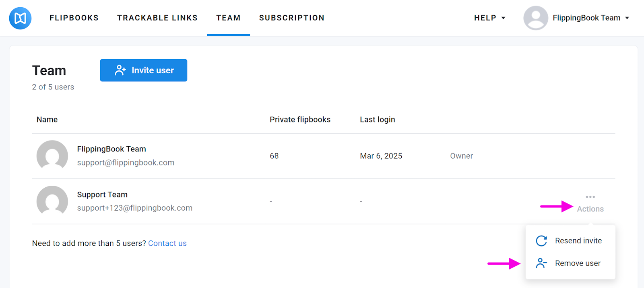The width and height of the screenshot is (644, 288).
Task: Open the three-dot Actions menu icon
Action: coord(590,197)
